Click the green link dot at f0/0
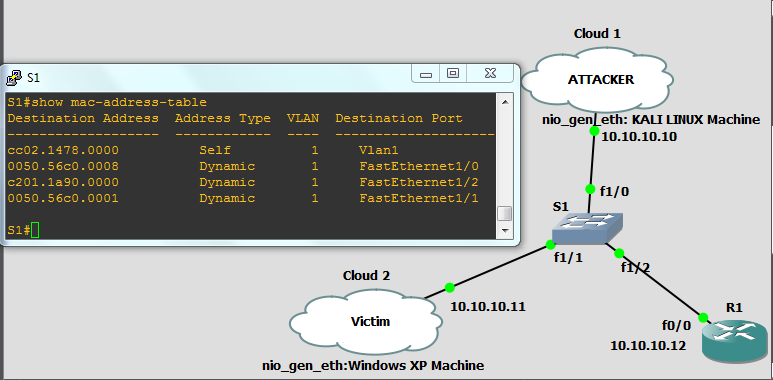 point(703,317)
